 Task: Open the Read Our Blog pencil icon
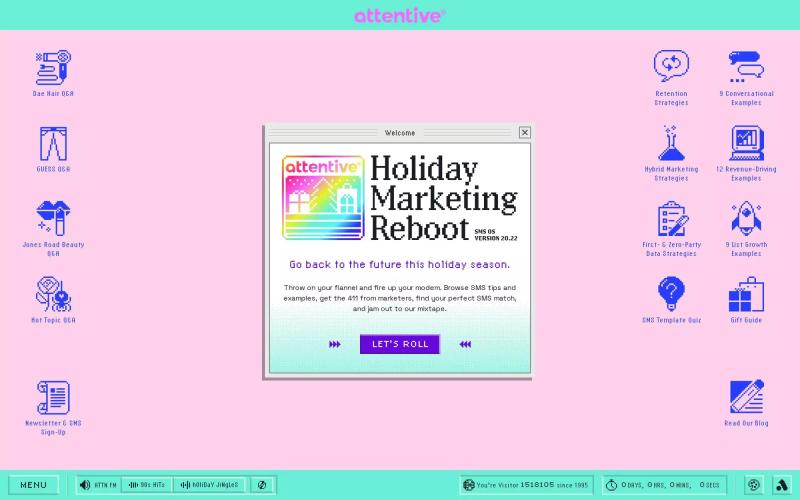pos(746,396)
